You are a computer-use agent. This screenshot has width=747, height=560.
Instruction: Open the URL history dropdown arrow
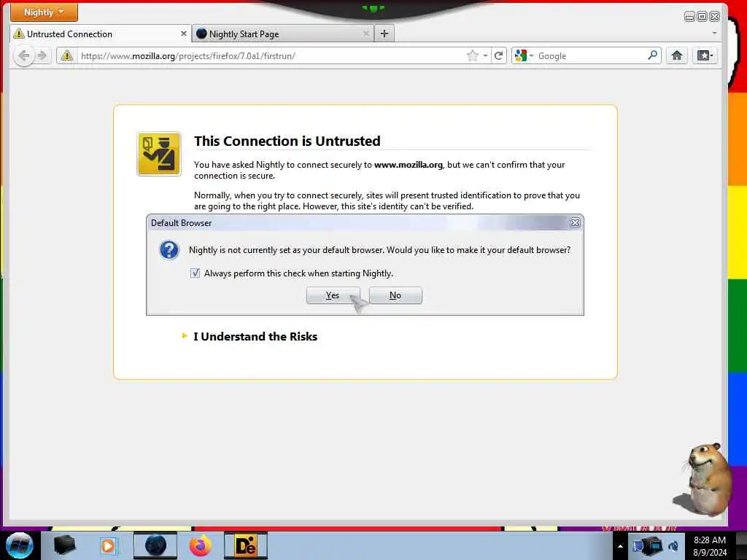485,55
